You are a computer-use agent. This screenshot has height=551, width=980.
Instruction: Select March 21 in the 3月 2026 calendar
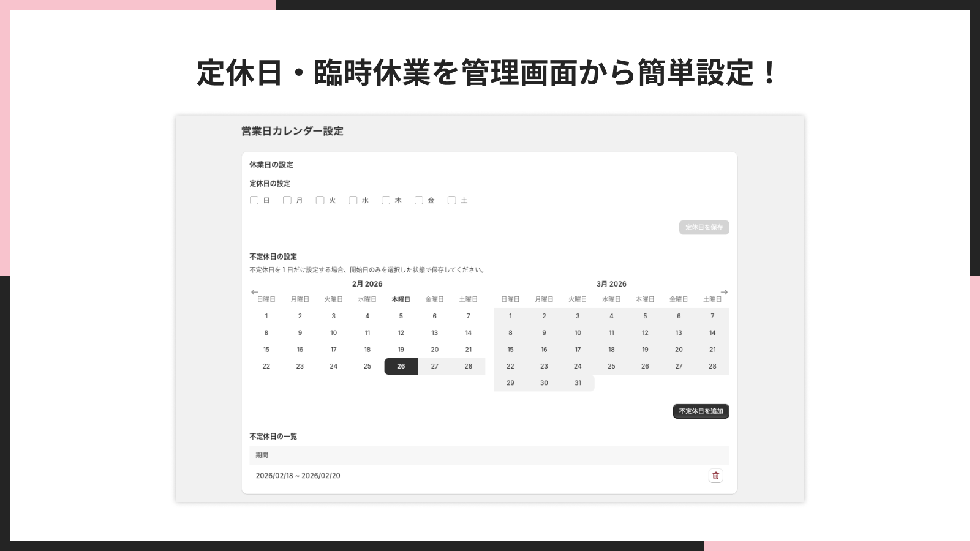[x=712, y=350]
